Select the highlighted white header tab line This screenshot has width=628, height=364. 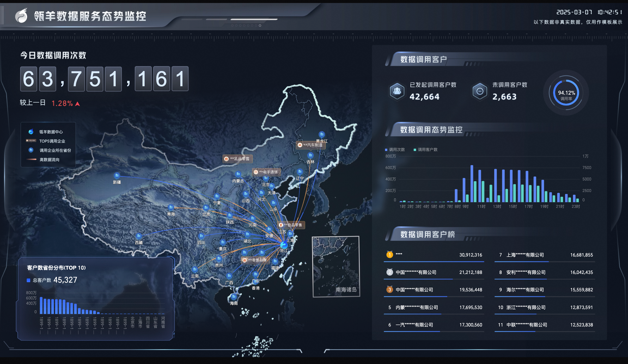point(254,20)
